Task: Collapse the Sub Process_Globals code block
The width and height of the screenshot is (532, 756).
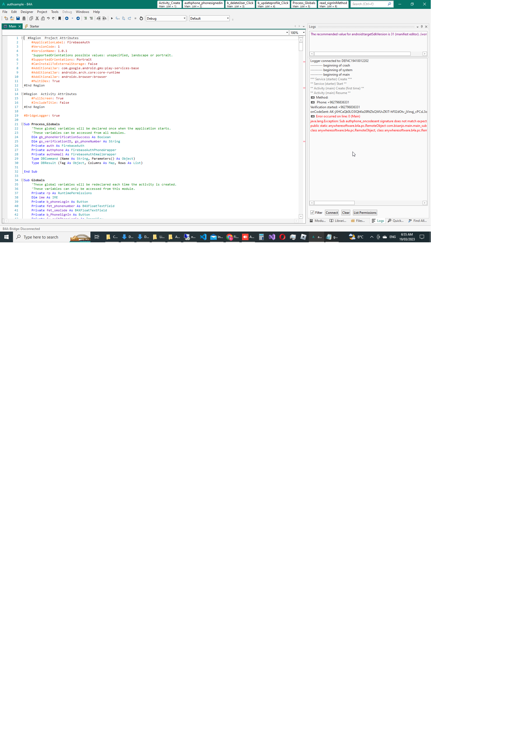Action: click(x=22, y=124)
